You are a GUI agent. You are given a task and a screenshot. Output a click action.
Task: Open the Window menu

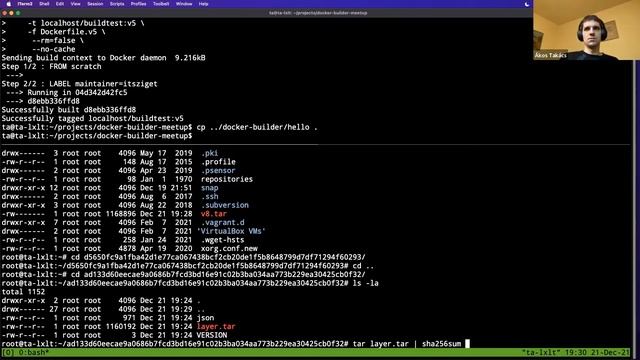coord(184,4)
